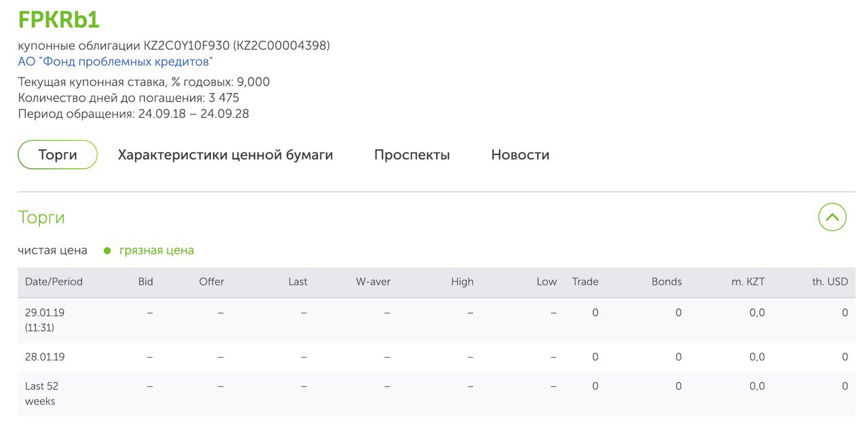Click the m. KZT value in 28.01.19 row

(x=756, y=357)
